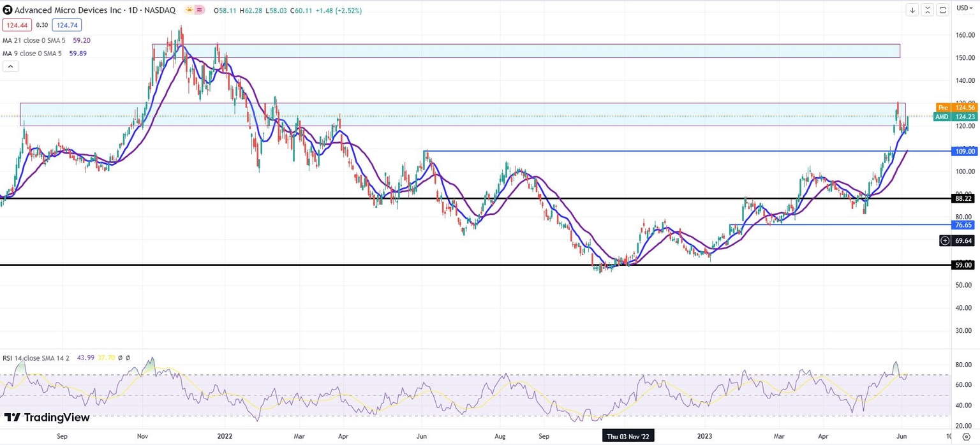The height and width of the screenshot is (445, 980).
Task: Click the pink approximate-data status icon
Action: pos(200,10)
